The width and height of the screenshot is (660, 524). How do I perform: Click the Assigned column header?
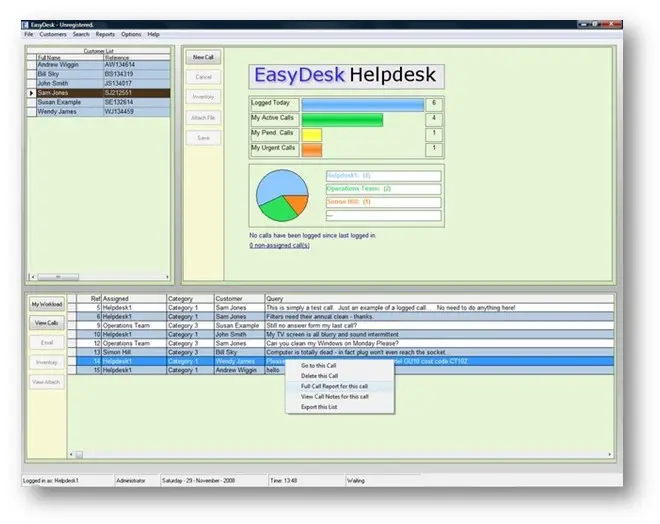[134, 298]
